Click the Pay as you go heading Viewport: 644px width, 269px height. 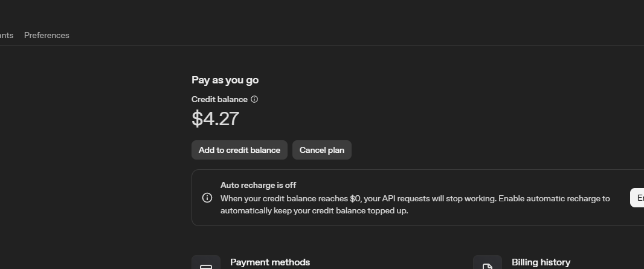pyautogui.click(x=225, y=80)
